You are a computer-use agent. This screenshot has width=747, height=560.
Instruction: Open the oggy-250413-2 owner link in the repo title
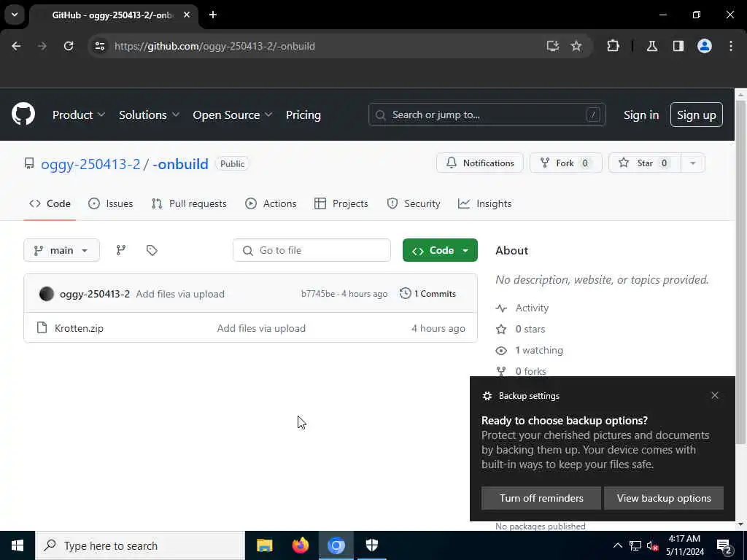[90, 164]
